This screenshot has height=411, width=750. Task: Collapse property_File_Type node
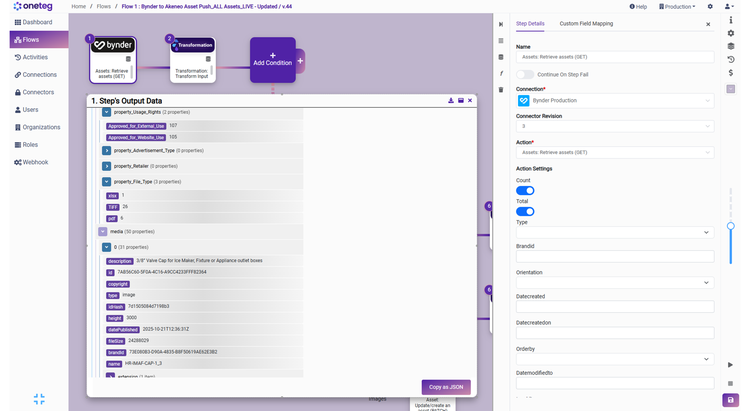(x=107, y=182)
